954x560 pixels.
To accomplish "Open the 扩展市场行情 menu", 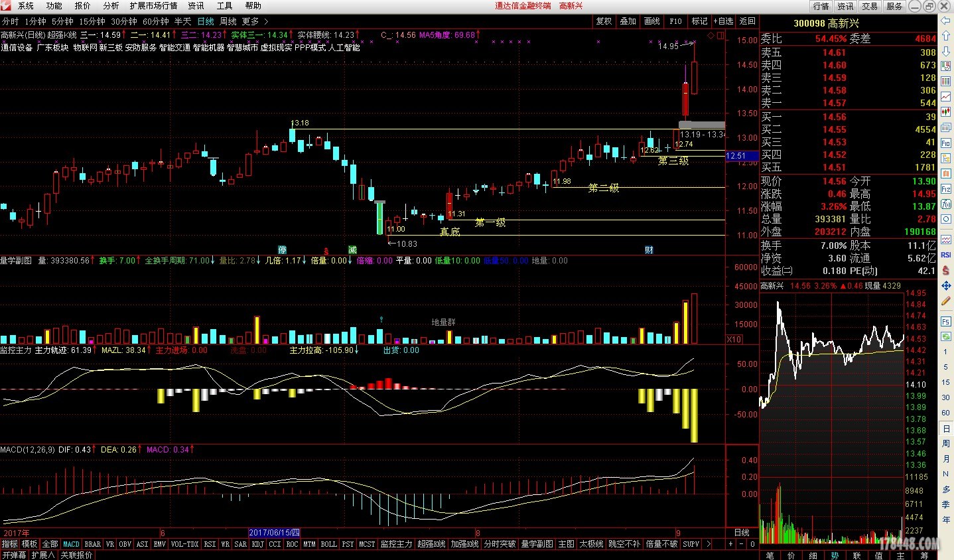I will pos(153,6).
